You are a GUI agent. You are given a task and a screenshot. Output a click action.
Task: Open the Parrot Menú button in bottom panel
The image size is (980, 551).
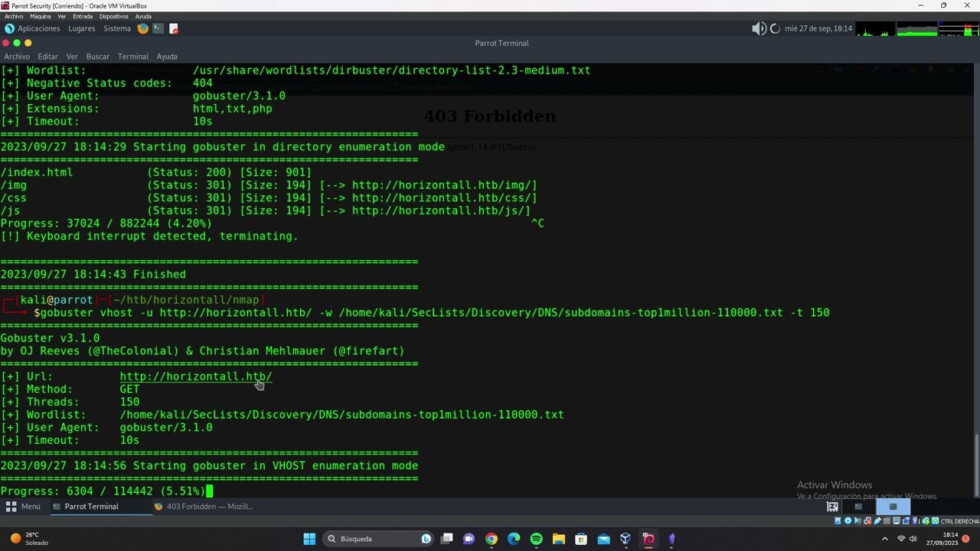click(23, 507)
